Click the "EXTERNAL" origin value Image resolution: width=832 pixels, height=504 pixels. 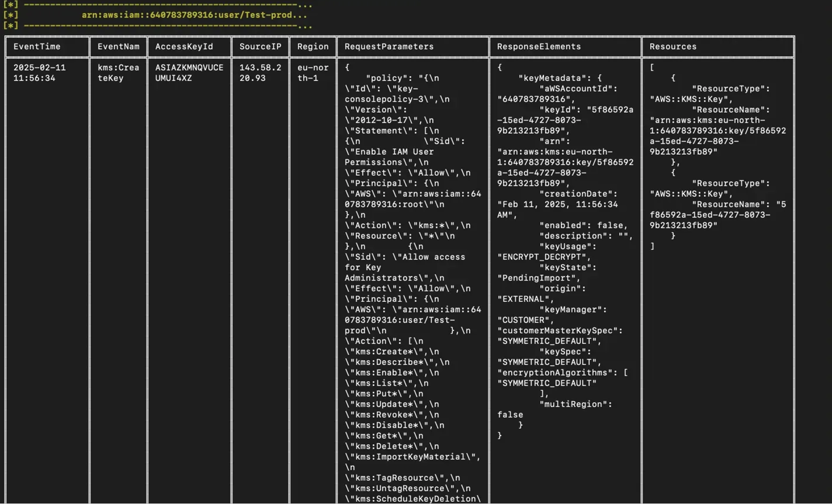point(525,299)
